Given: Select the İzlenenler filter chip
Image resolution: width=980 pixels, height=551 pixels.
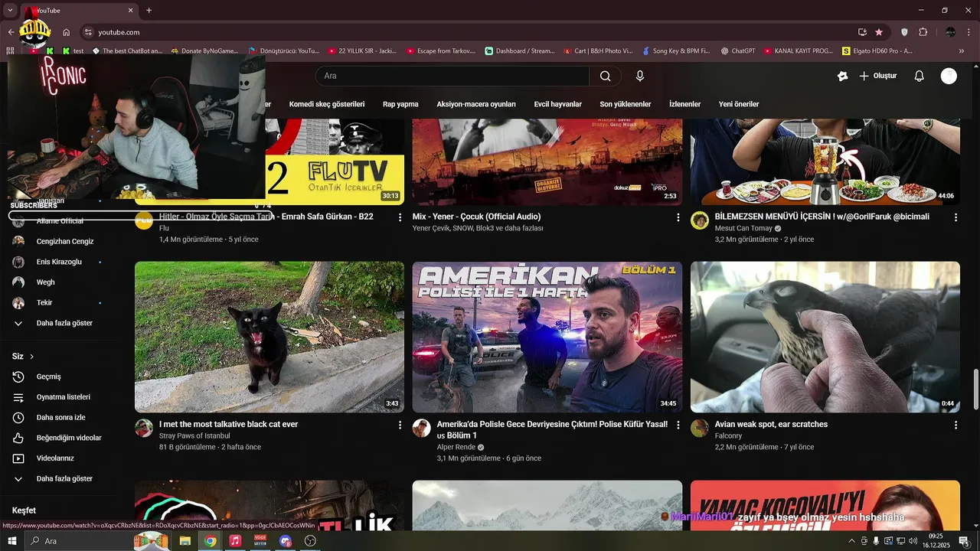Looking at the screenshot, I should (x=685, y=104).
